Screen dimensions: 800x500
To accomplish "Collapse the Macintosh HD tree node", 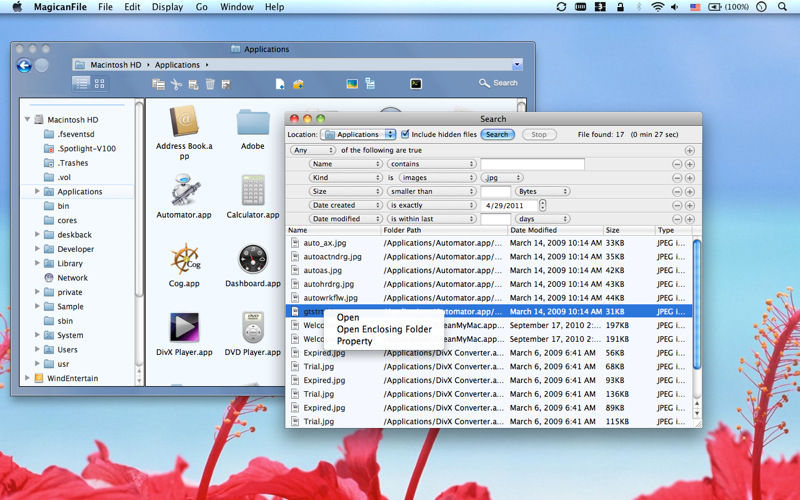I will [27, 119].
